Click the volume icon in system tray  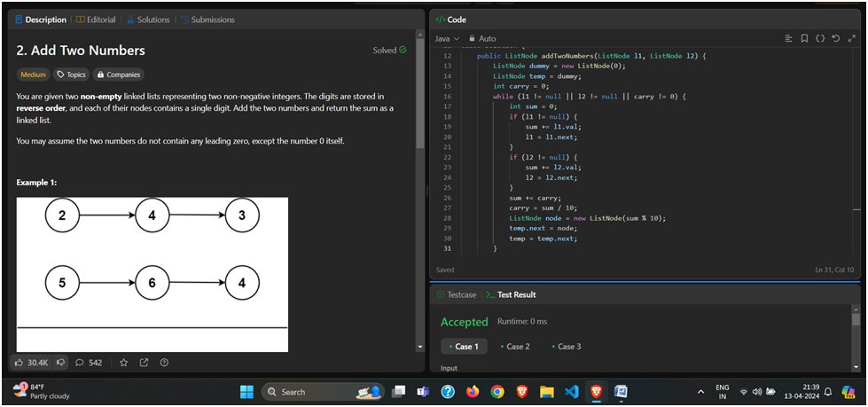click(757, 392)
